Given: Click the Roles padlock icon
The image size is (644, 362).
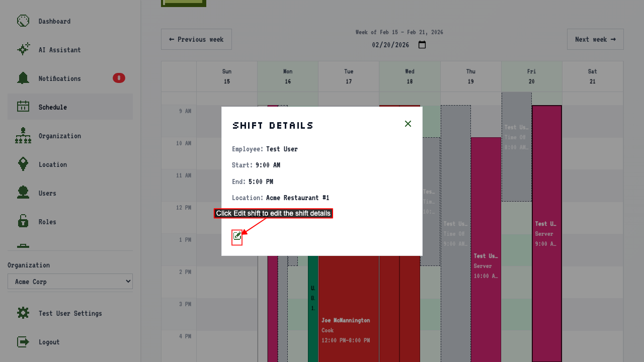Looking at the screenshot, I should (23, 222).
